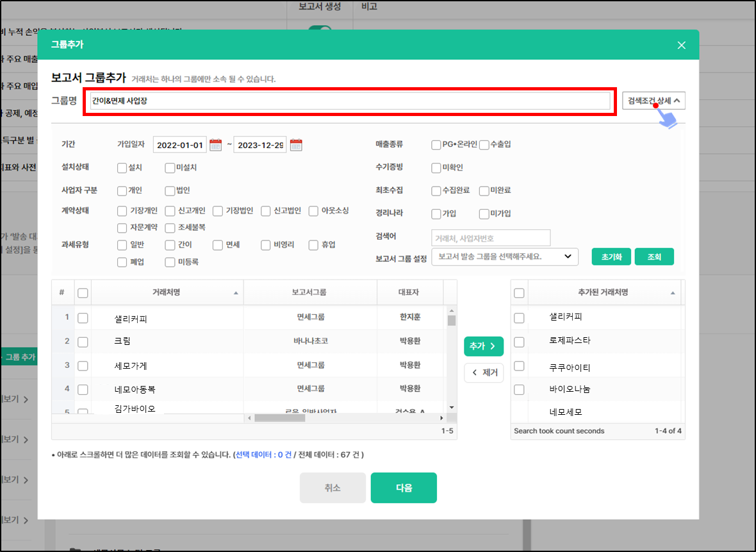Image resolution: width=756 pixels, height=552 pixels.
Task: Tick the 간이 tax type checkbox
Action: point(170,245)
